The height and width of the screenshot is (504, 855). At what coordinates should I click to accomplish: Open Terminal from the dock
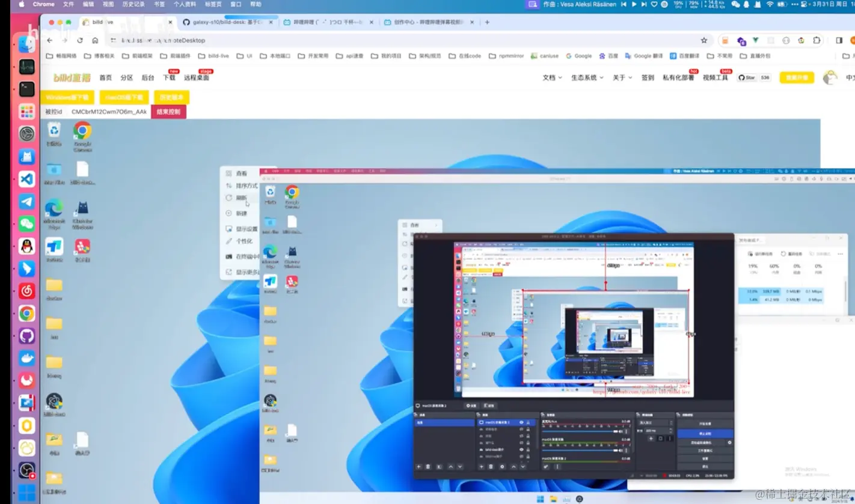coord(26,89)
